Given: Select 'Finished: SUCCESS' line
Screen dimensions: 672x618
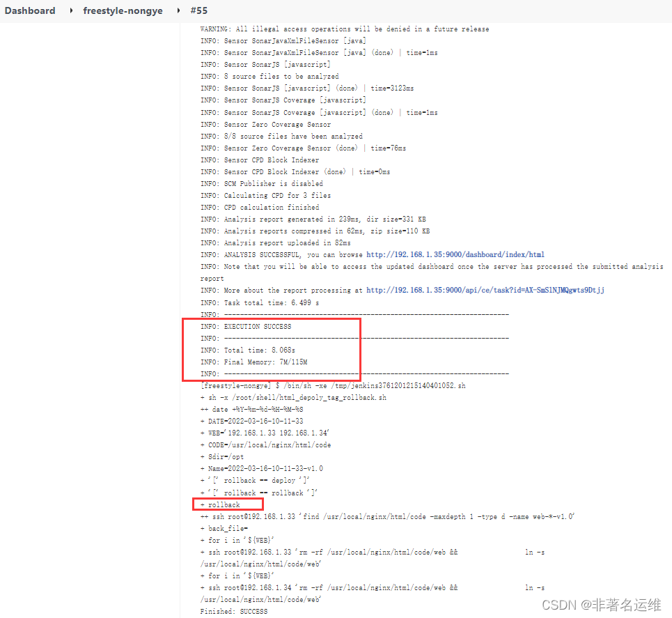Looking at the screenshot, I should [233, 611].
